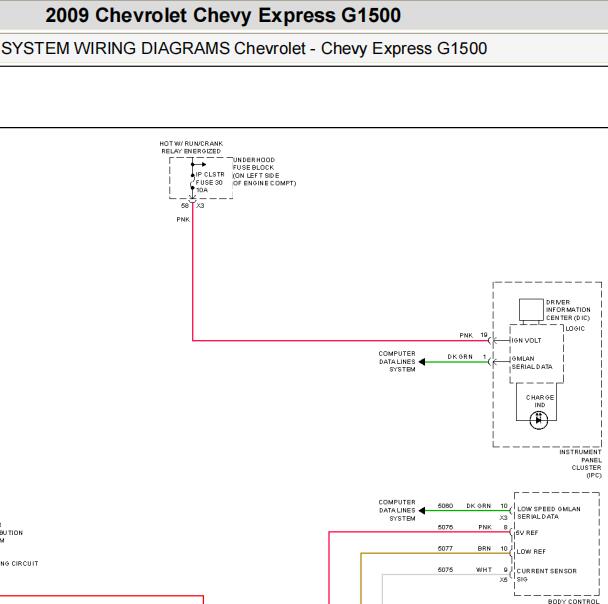
Task: Click X3 connector label near body control module
Action: click(503, 518)
